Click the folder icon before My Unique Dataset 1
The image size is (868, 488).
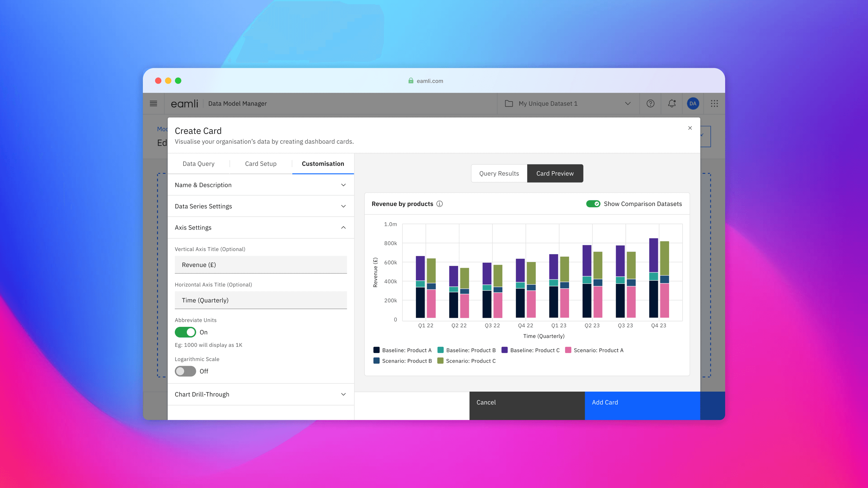pyautogui.click(x=508, y=103)
